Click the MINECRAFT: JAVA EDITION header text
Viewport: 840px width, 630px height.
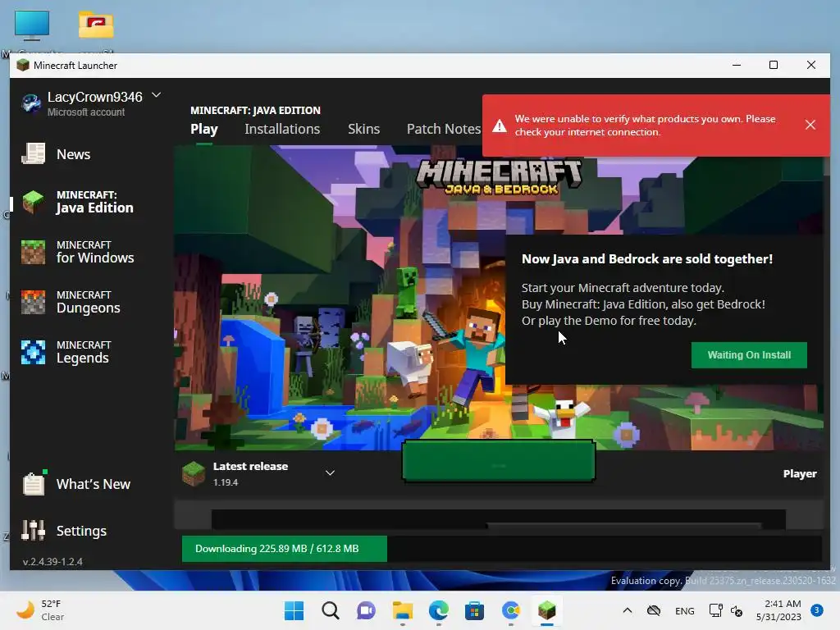pos(256,111)
